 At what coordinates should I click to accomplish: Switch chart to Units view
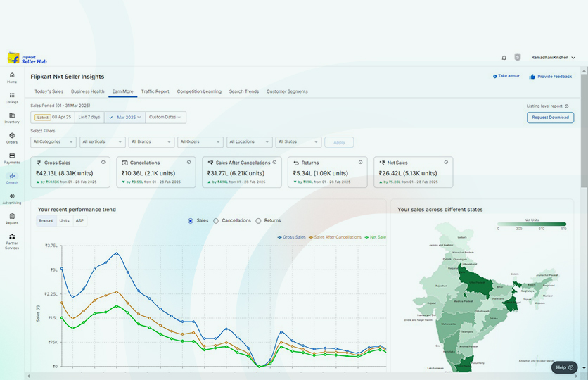[64, 221]
